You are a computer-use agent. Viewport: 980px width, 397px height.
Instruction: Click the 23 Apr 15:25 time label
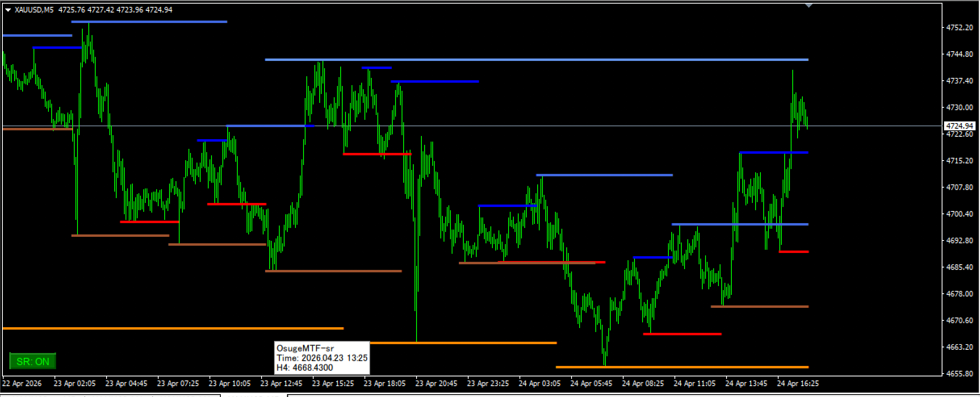click(333, 383)
